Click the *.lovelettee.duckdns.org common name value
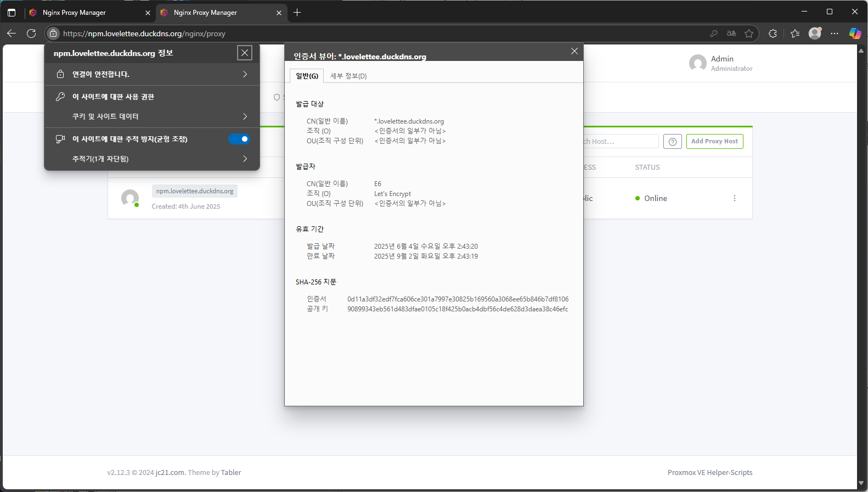 click(x=409, y=121)
